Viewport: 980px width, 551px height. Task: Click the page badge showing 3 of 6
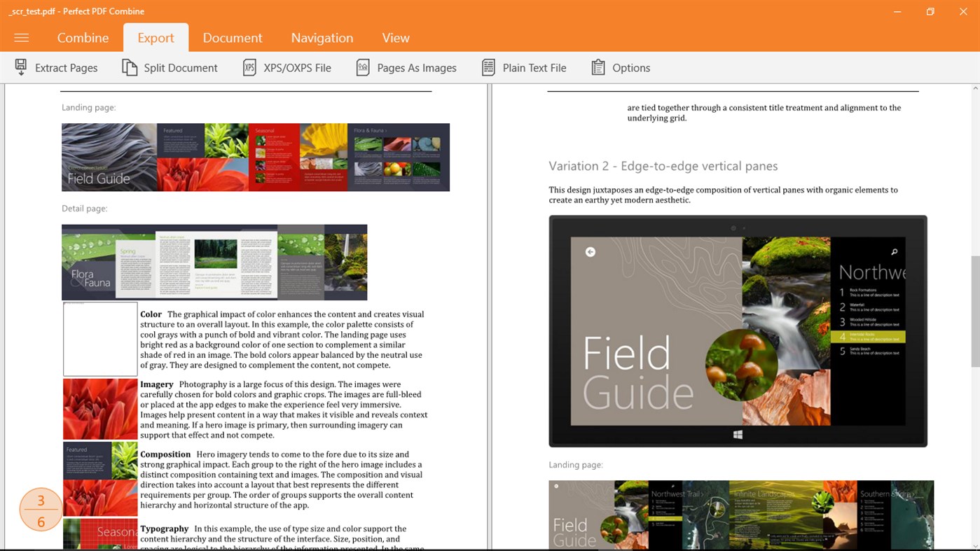coord(41,510)
